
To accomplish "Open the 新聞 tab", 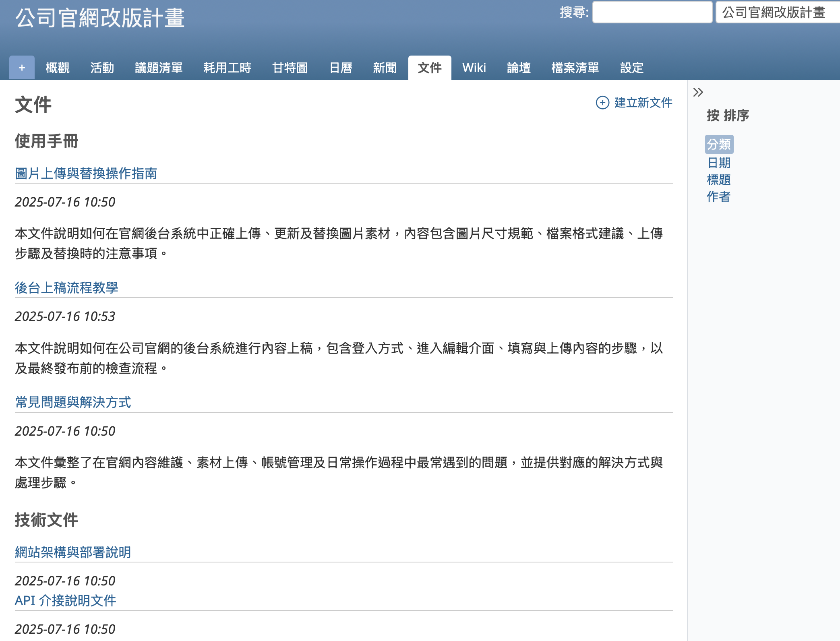I will pyautogui.click(x=385, y=68).
